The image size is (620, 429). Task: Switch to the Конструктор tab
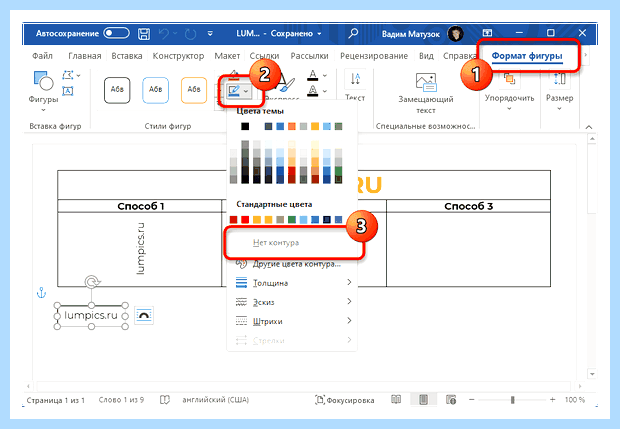(x=178, y=56)
